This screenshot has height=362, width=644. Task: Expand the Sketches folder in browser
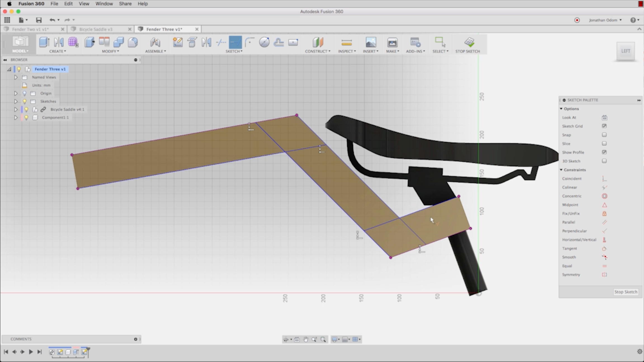[16, 101]
